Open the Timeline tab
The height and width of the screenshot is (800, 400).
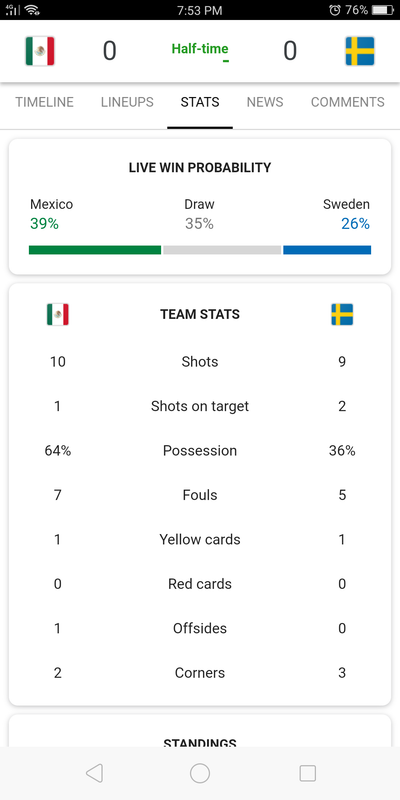pyautogui.click(x=44, y=102)
